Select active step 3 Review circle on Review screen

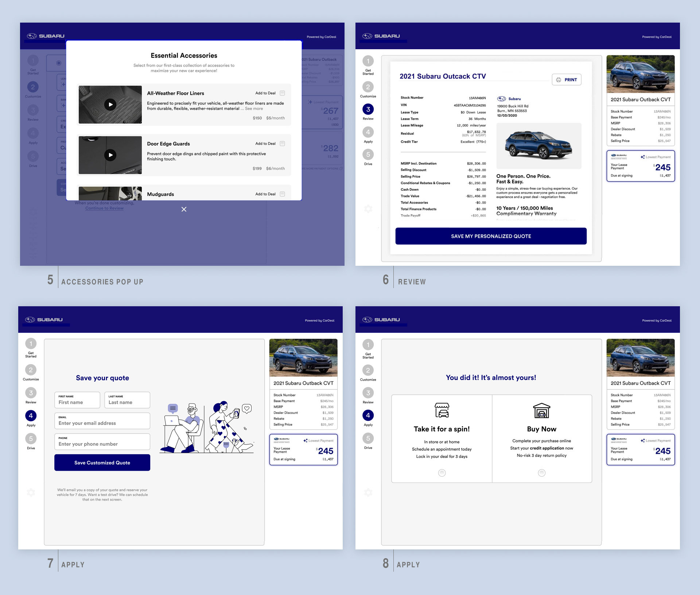pyautogui.click(x=368, y=109)
